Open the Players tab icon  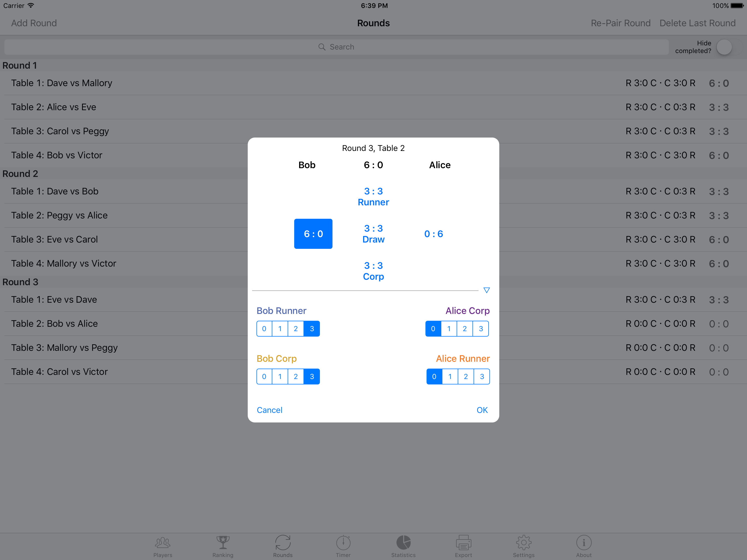(x=162, y=543)
